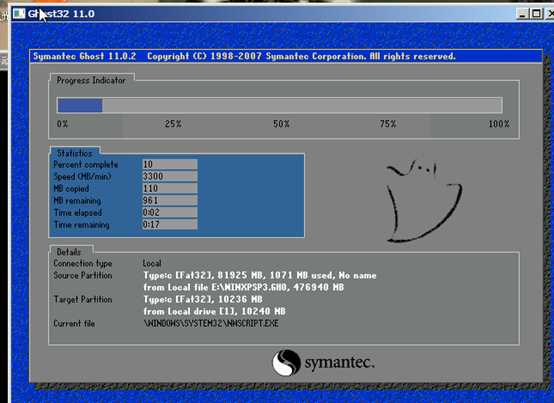The image size is (554, 403).
Task: Click the MB copied label
Action: click(71, 189)
